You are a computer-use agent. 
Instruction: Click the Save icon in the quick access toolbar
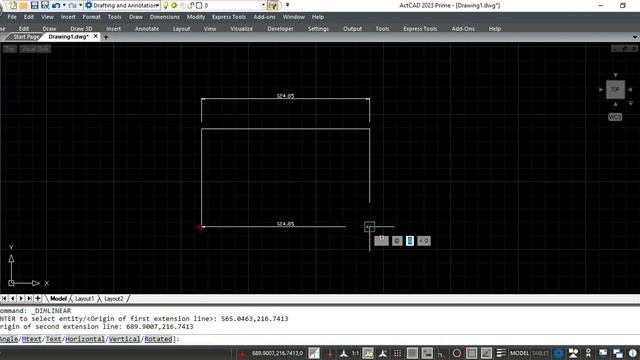pyautogui.click(x=34, y=5)
